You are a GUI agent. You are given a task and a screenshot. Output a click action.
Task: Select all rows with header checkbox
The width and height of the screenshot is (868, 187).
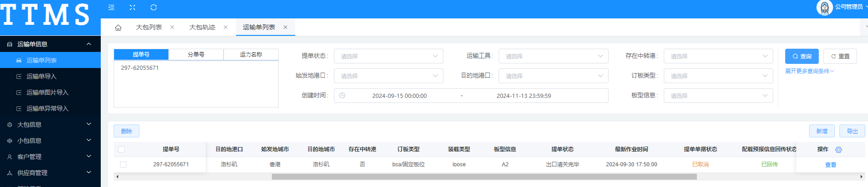click(x=121, y=149)
